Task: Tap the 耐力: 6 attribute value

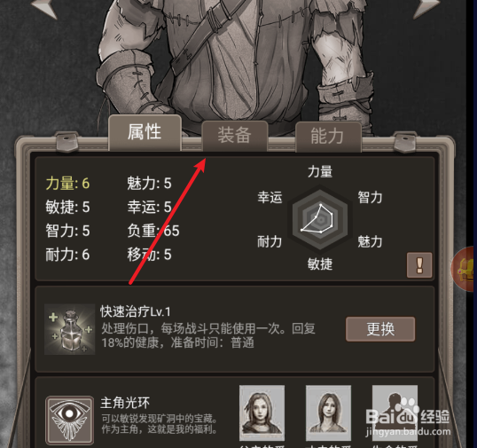Action: pos(68,255)
